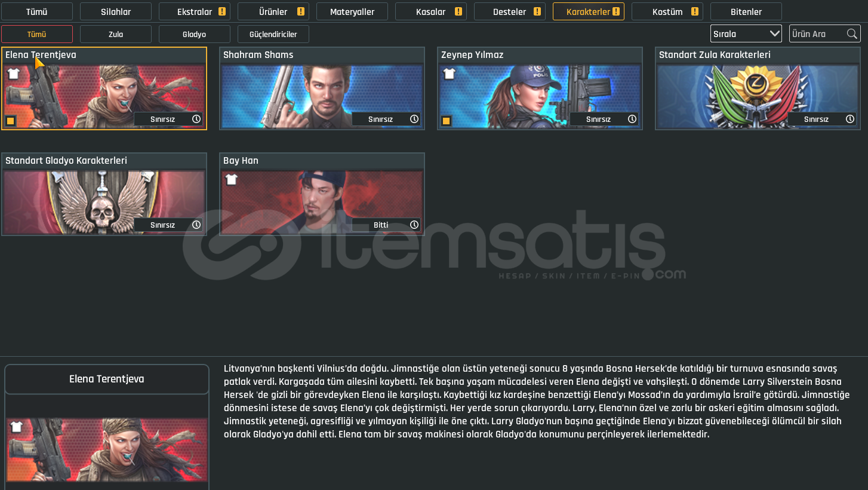Click the clock icon on Standart Gladyo Karakterleri card

(x=196, y=225)
